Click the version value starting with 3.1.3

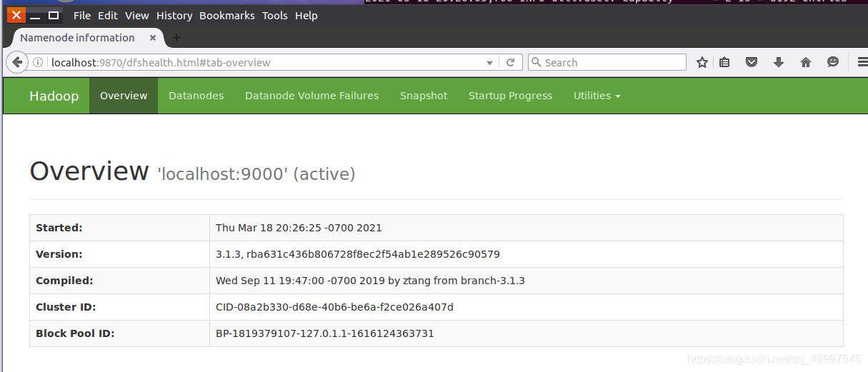point(358,254)
